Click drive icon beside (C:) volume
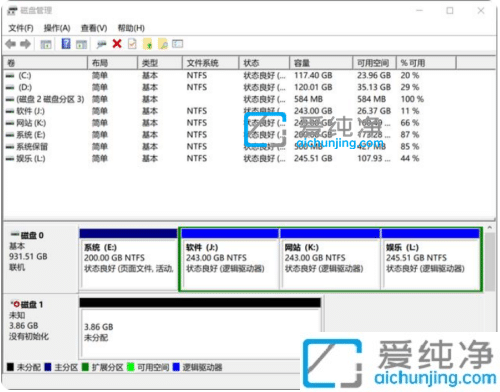Image resolution: width=500 pixels, height=392 pixels. [10, 76]
